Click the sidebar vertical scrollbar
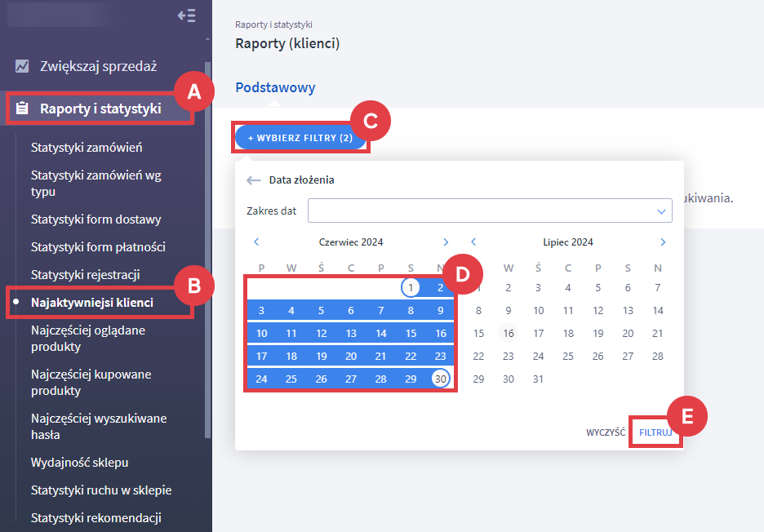Screen dimensions: 764x532 point(207,245)
